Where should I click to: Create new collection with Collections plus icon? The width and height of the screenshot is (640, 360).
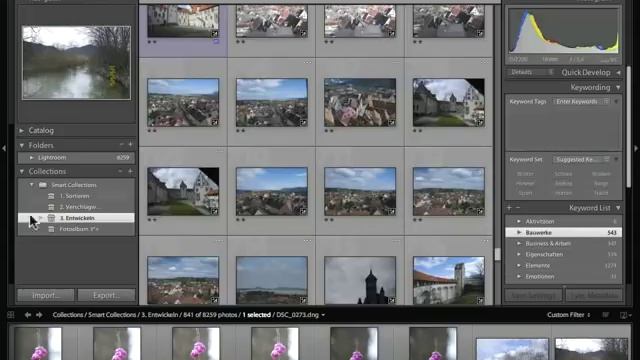(130, 171)
